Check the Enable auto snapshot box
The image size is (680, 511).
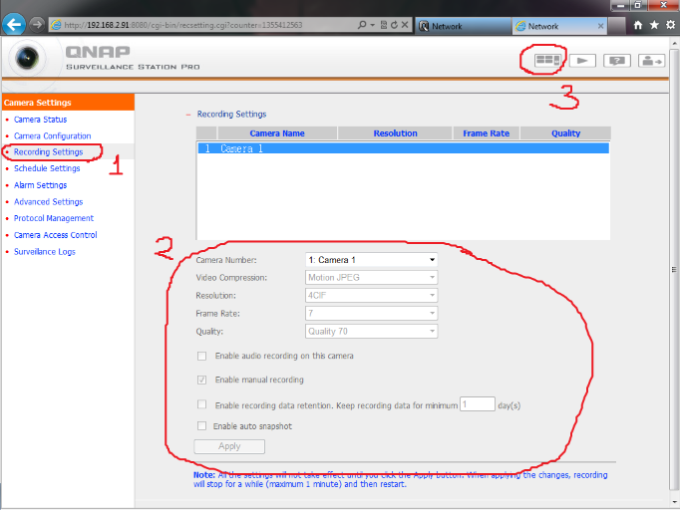click(x=202, y=426)
